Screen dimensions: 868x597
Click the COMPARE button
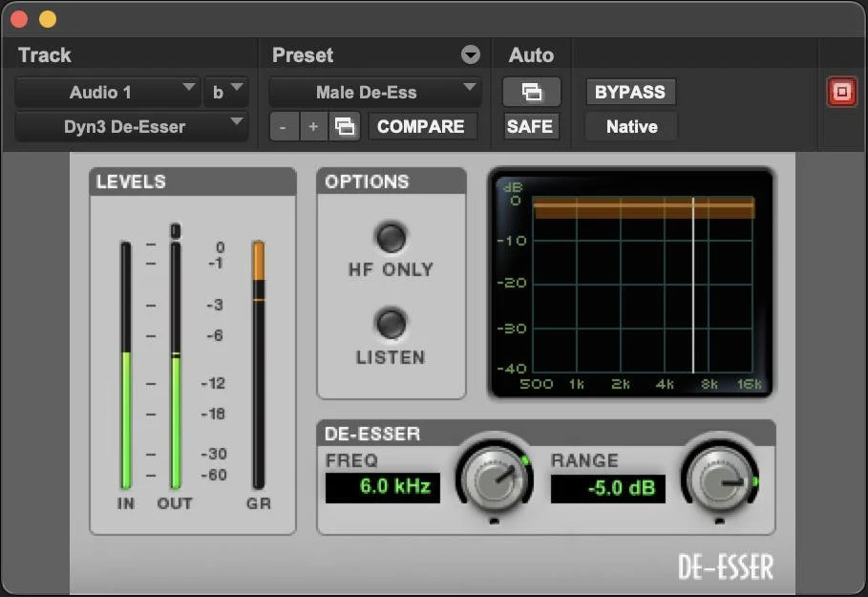[421, 127]
